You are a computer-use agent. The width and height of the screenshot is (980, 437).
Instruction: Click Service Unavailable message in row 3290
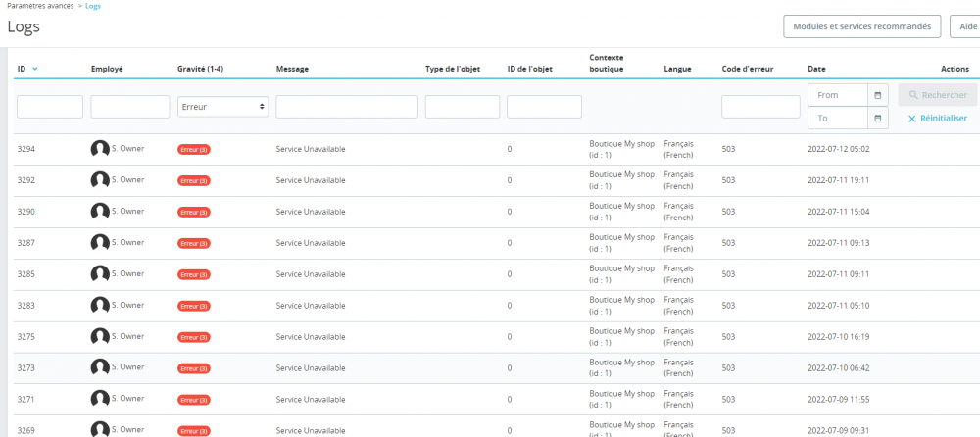pyautogui.click(x=311, y=212)
